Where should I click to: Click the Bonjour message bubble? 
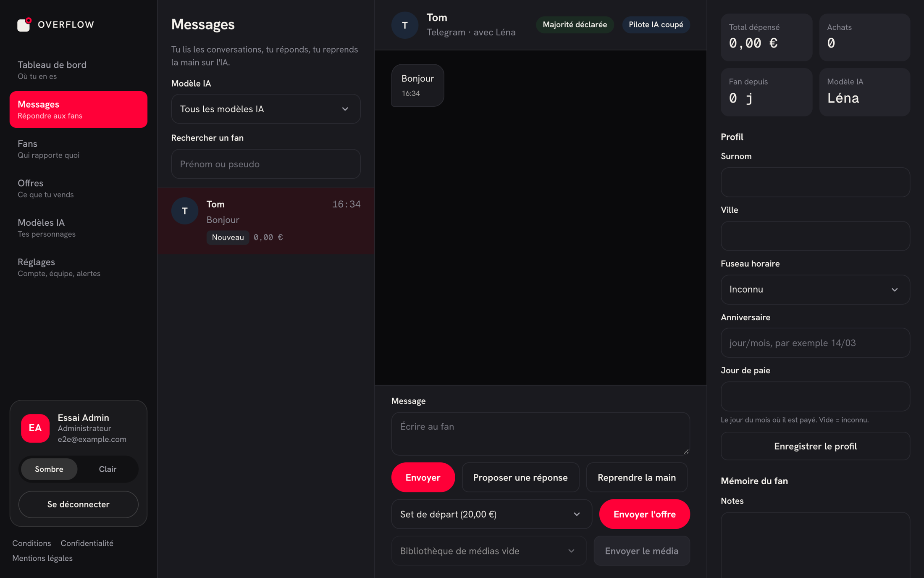click(x=417, y=85)
